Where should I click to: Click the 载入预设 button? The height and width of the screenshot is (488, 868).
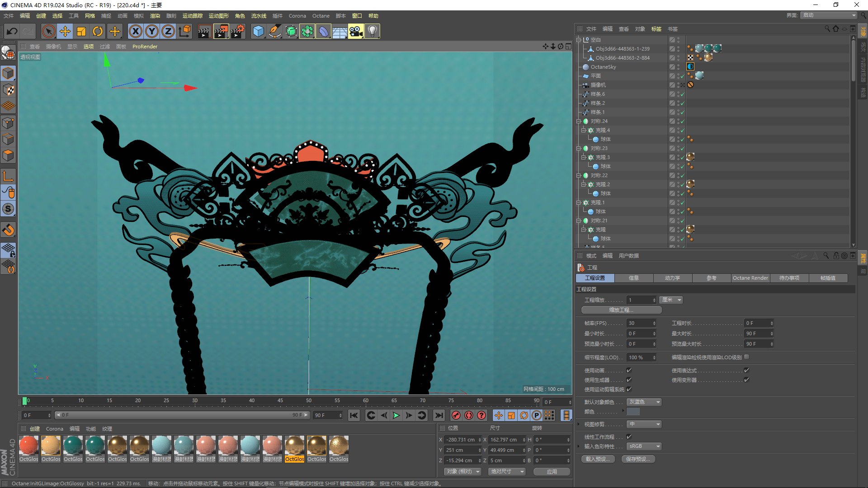[598, 459]
